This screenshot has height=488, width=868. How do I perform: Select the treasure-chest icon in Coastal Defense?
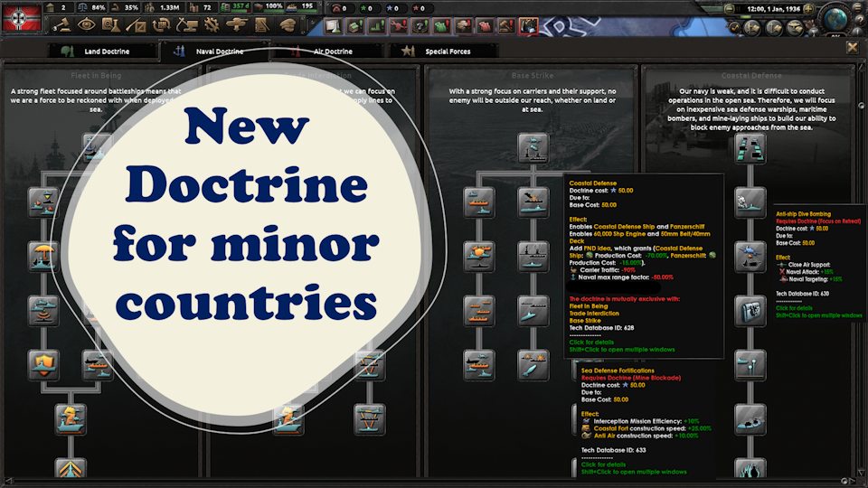point(750,310)
